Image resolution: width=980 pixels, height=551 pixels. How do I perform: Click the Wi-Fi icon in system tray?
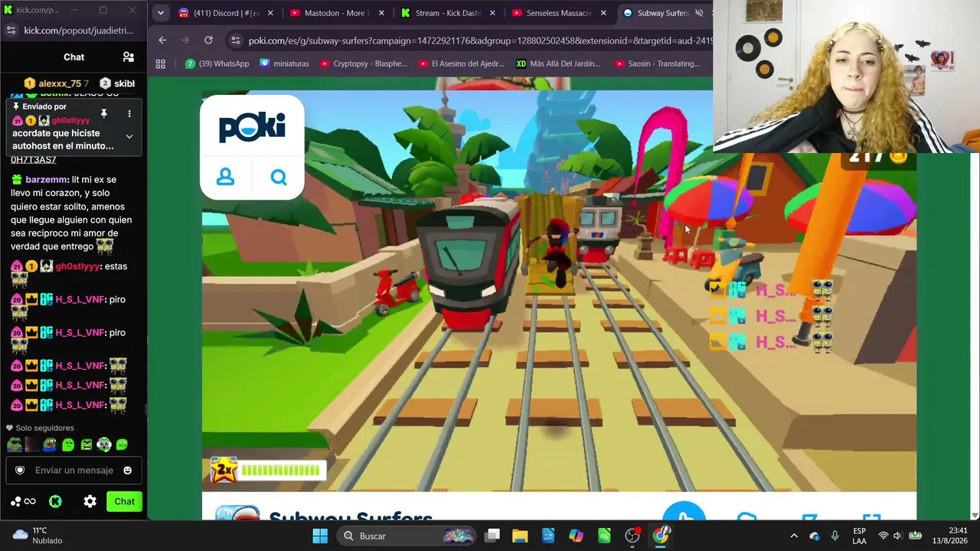884,536
